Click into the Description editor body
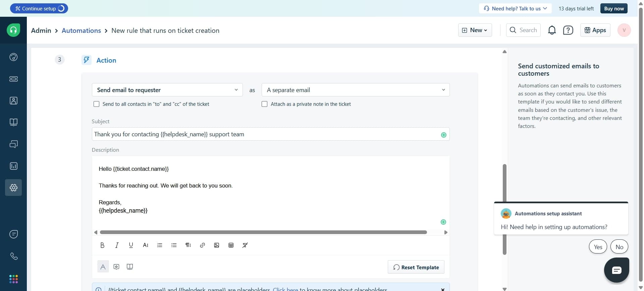The height and width of the screenshot is (291, 644). coord(270,193)
